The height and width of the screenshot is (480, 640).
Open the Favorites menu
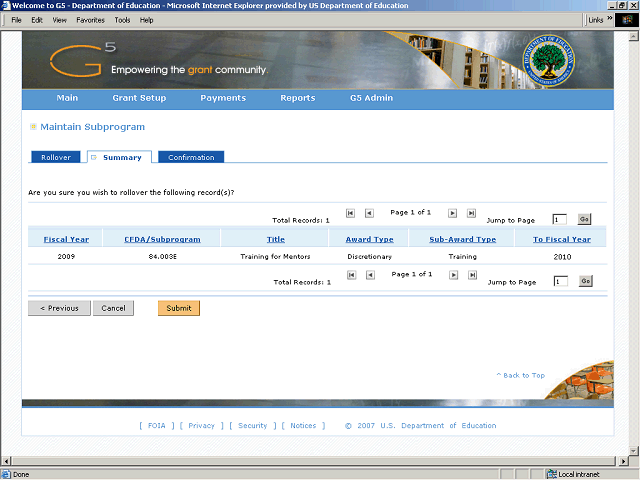pos(91,20)
